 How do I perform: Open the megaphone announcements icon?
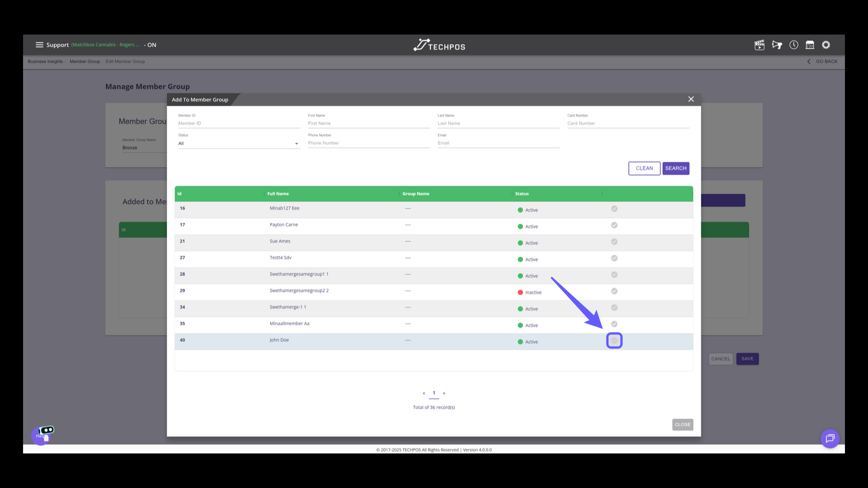pyautogui.click(x=777, y=45)
